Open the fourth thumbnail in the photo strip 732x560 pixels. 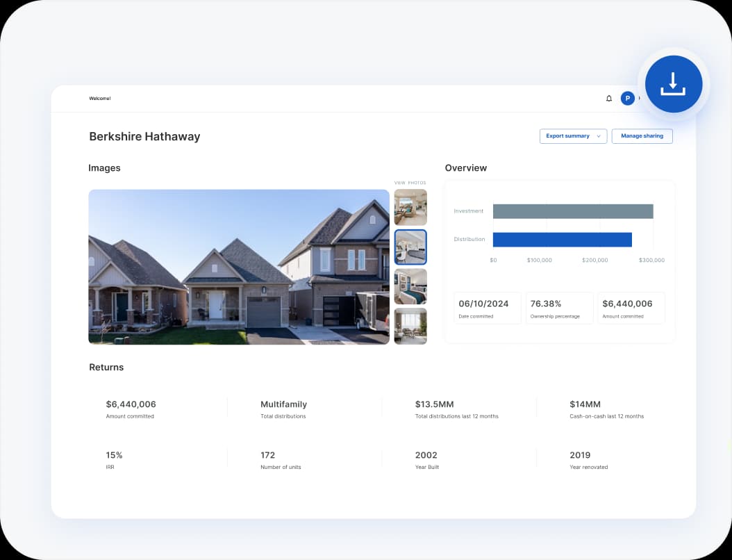[410, 326]
